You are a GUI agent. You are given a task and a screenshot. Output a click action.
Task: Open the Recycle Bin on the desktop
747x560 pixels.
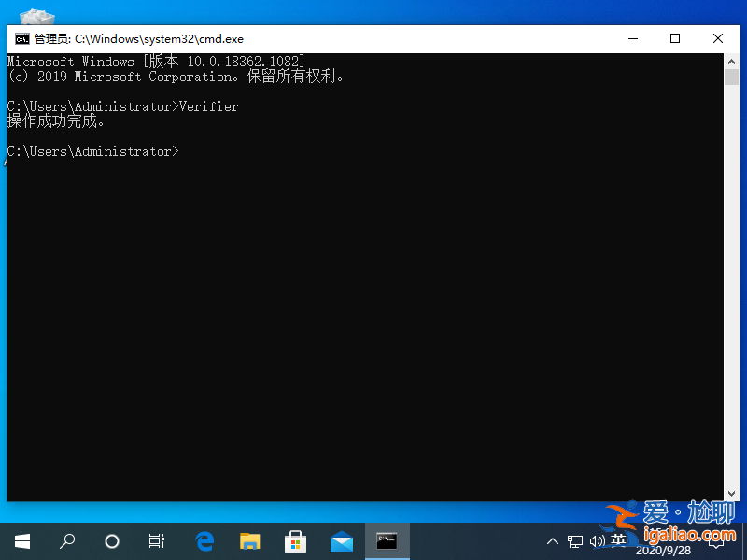point(35,17)
